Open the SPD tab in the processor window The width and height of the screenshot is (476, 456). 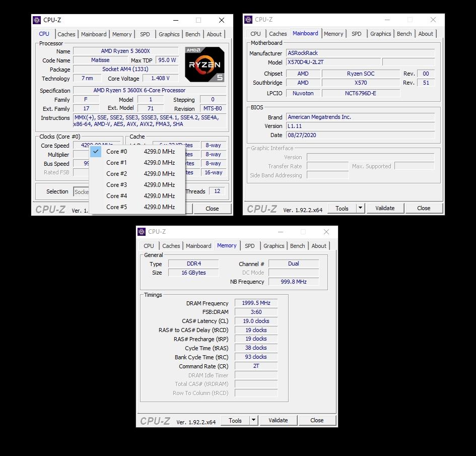(145, 34)
